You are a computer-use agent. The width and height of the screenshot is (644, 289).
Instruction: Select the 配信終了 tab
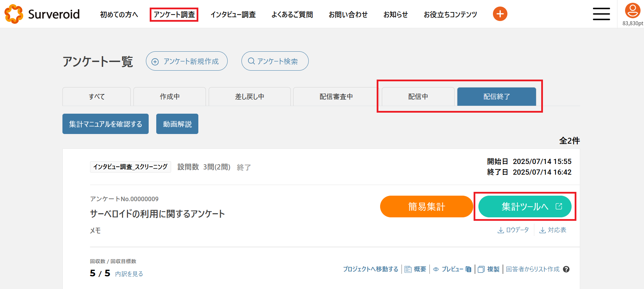click(496, 97)
